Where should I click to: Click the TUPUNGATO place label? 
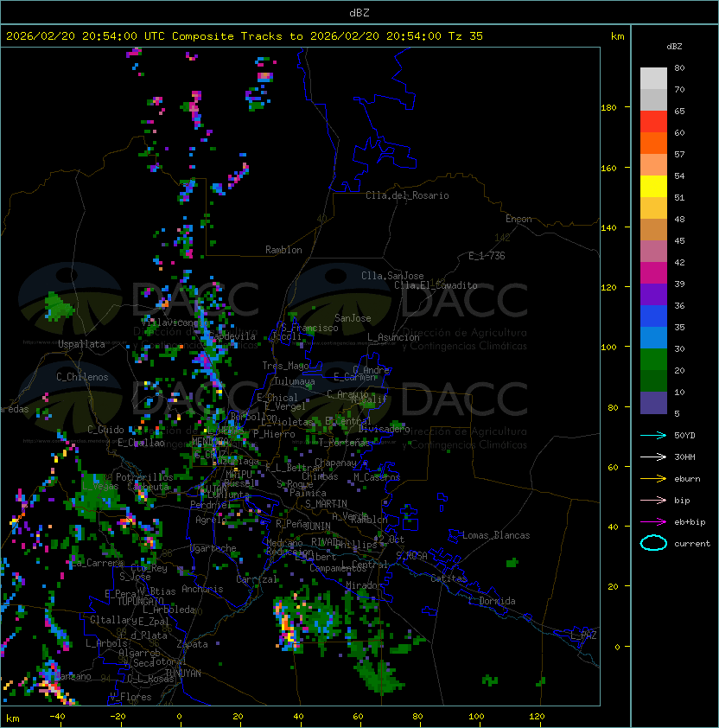[140, 601]
